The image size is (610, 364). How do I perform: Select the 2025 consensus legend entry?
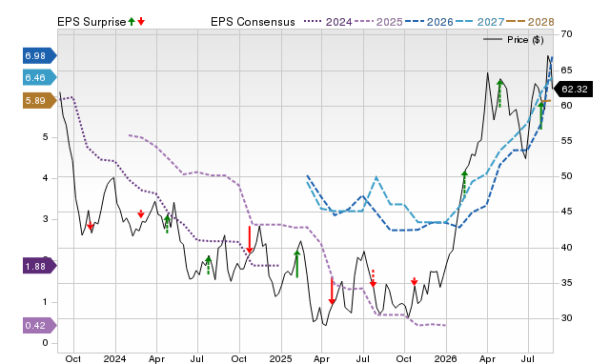pos(378,22)
